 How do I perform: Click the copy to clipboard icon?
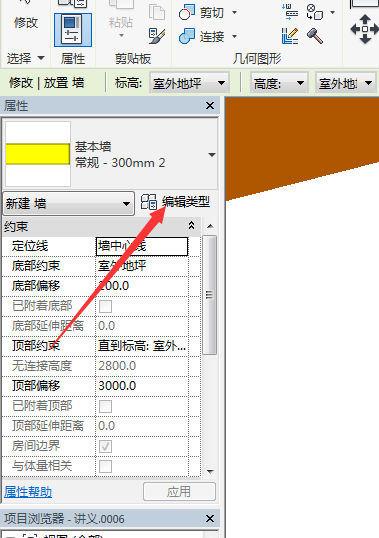tap(157, 11)
